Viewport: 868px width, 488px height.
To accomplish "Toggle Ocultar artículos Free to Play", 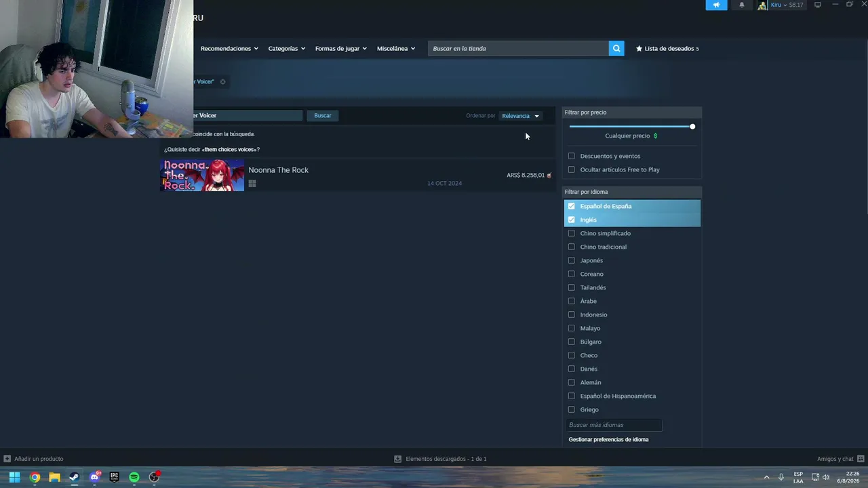I will click(571, 169).
